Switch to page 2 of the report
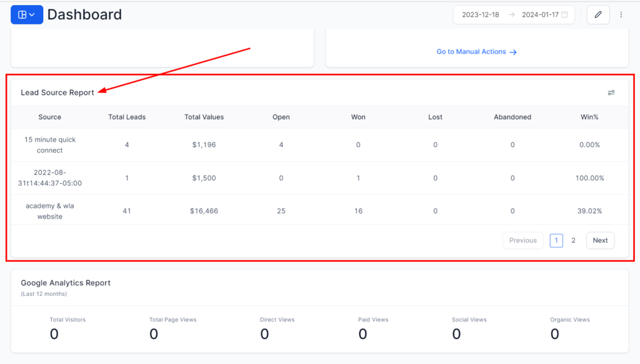 (x=573, y=240)
